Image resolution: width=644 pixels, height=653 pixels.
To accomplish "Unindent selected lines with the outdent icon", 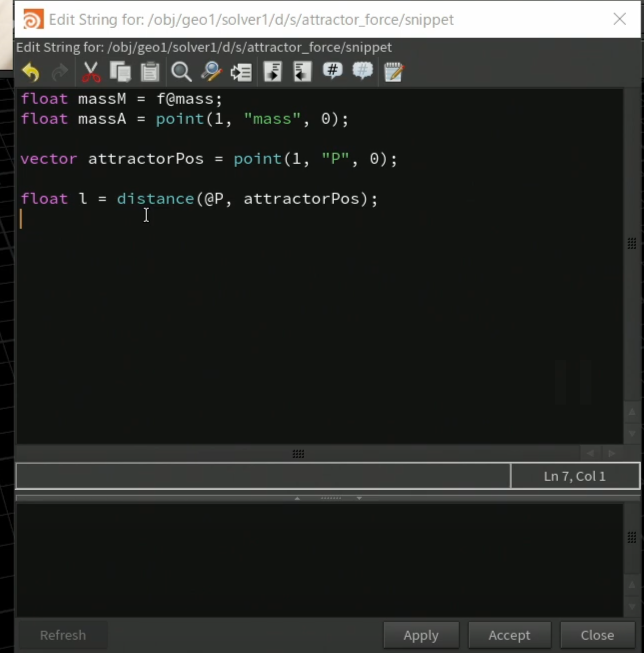I will (302, 72).
